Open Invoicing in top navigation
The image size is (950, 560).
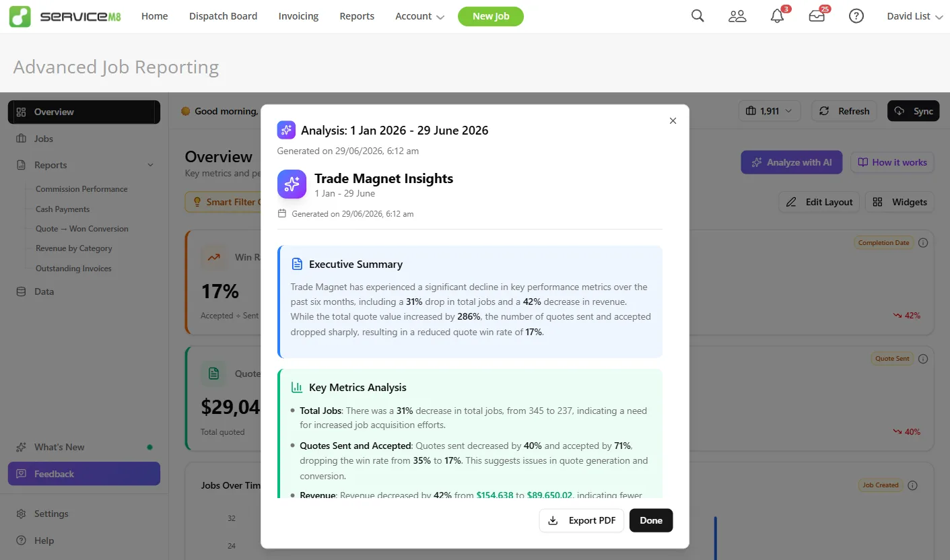298,16
